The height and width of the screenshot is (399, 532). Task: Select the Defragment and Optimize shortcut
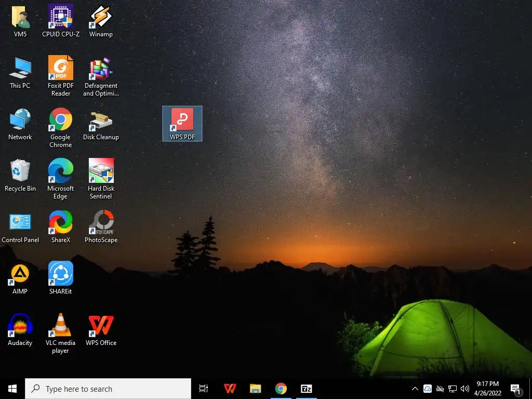click(101, 76)
